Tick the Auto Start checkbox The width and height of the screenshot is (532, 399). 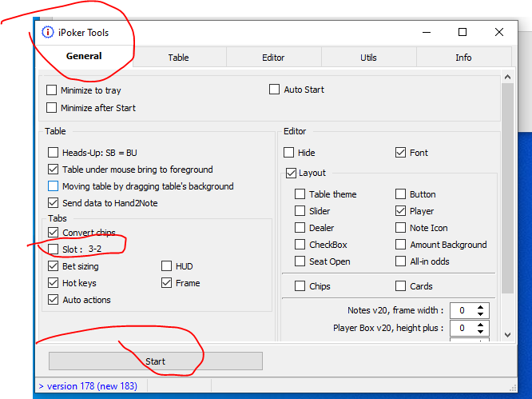tap(274, 90)
